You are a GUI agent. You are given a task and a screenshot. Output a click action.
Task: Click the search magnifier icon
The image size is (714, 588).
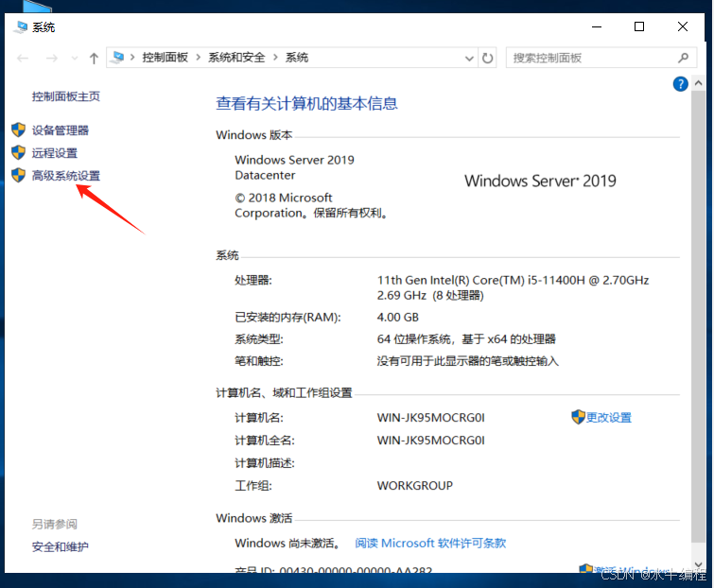(683, 58)
